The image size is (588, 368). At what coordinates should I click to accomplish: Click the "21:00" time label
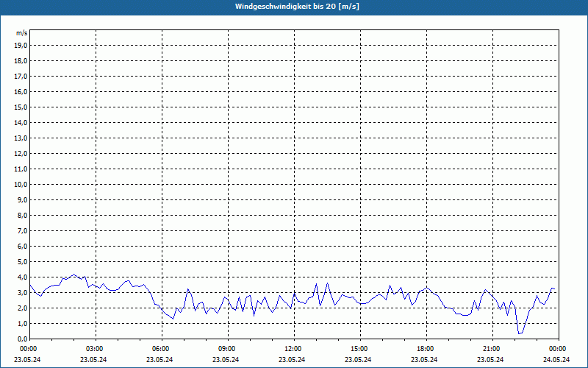pyautogui.click(x=490, y=349)
